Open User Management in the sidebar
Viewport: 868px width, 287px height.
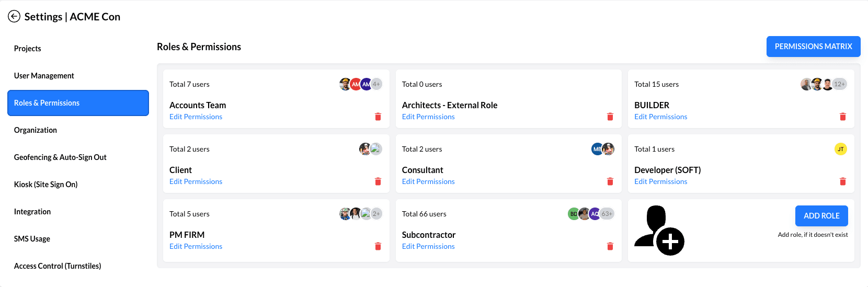coord(44,76)
